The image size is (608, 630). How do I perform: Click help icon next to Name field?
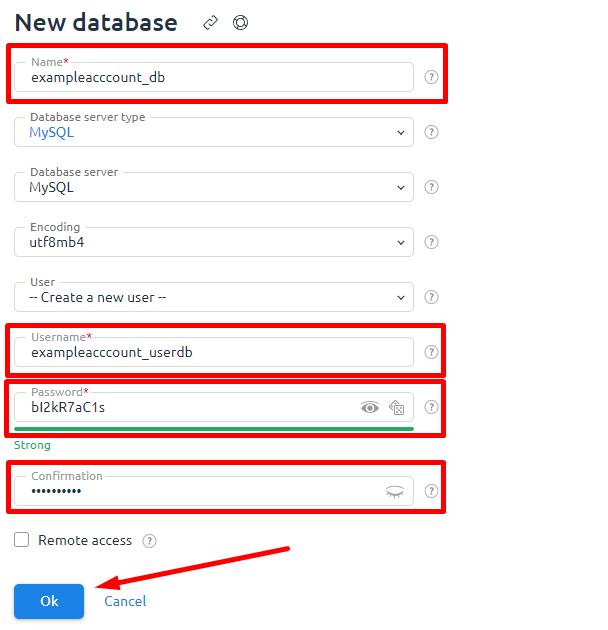[x=431, y=77]
